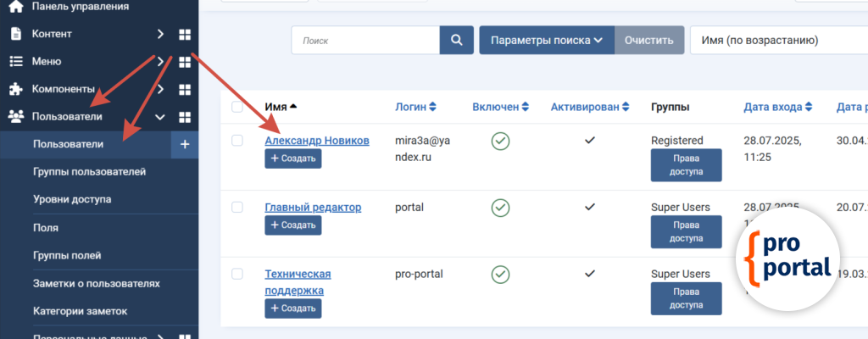The width and height of the screenshot is (868, 339).
Task: Open the Components dashboard grid icon
Action: point(184,89)
